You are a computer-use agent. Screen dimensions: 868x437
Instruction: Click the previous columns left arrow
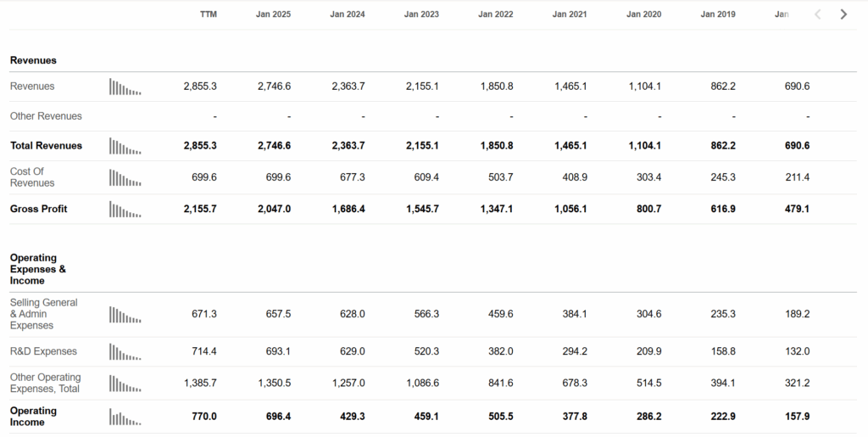[x=818, y=14]
